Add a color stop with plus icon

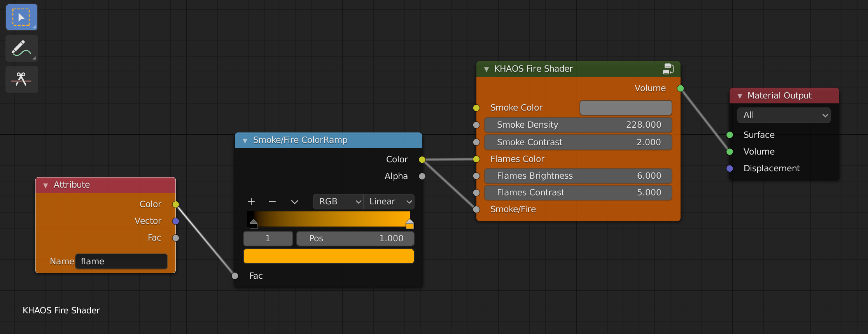click(x=251, y=201)
